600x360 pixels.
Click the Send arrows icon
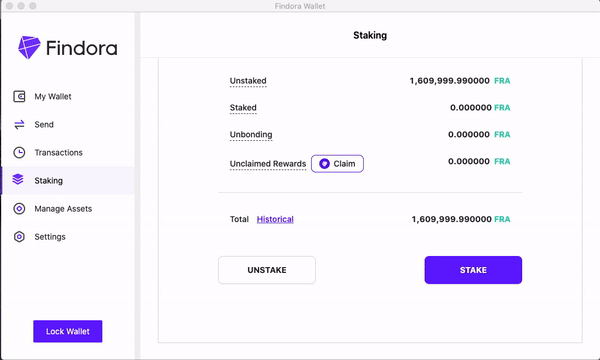coord(19,124)
